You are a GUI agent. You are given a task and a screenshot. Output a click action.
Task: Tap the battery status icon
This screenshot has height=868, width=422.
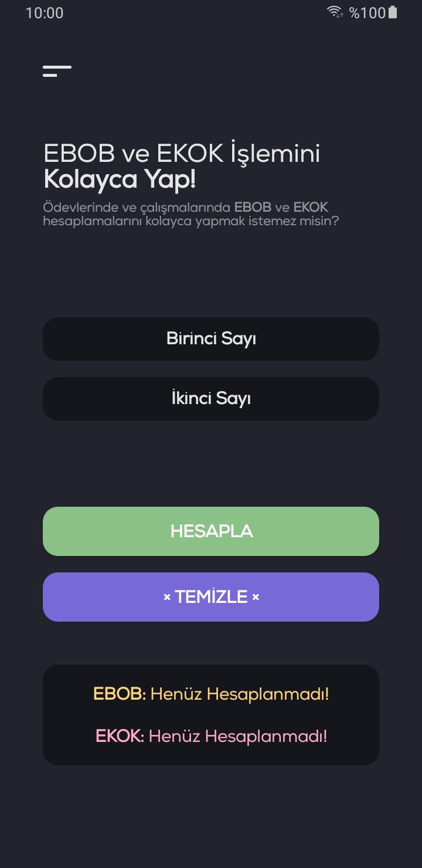click(x=393, y=12)
